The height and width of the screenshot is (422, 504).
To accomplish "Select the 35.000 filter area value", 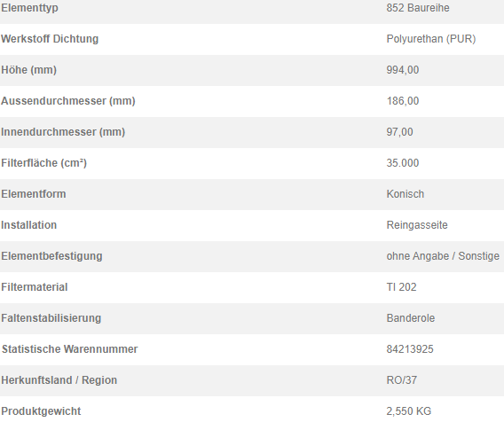I will (x=403, y=163).
